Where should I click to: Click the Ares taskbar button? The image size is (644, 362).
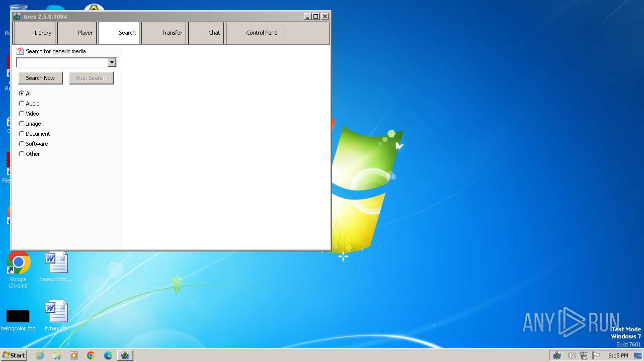(125, 355)
